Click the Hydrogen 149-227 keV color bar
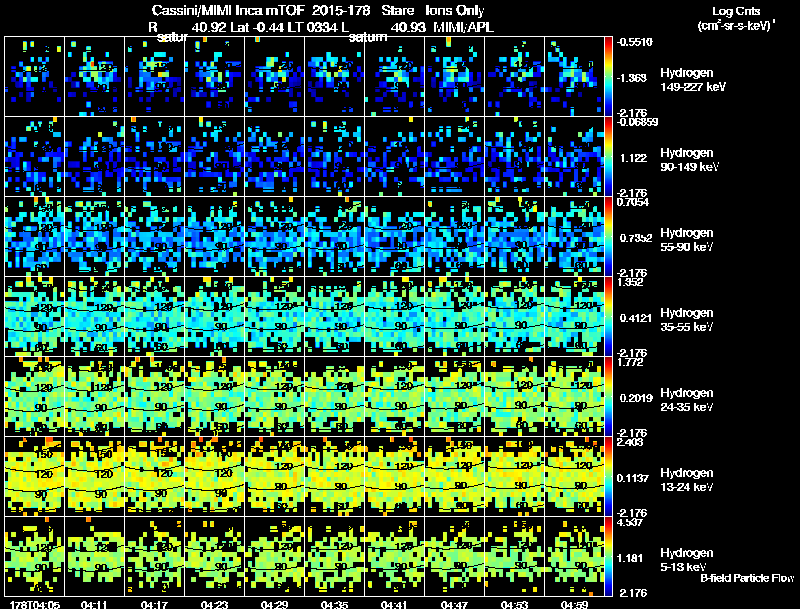Viewport: 800px width, 609px height. pos(610,76)
